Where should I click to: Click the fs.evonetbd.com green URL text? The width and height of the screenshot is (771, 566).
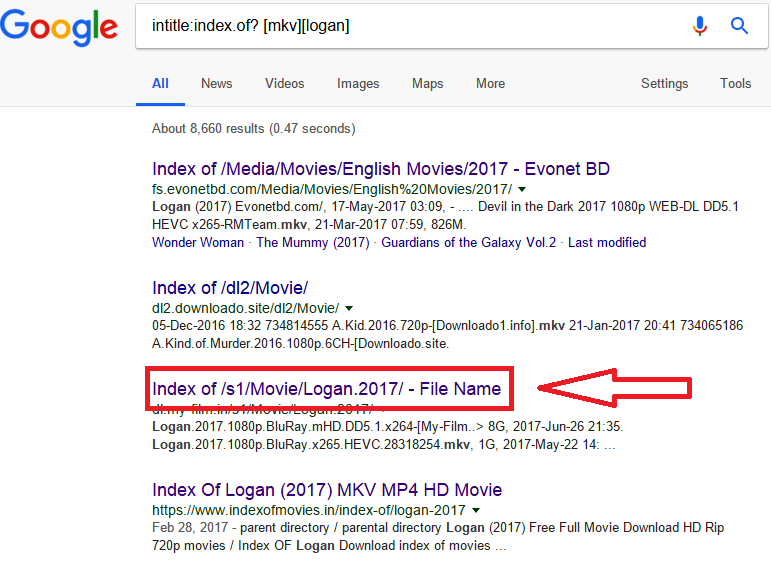tap(332, 189)
